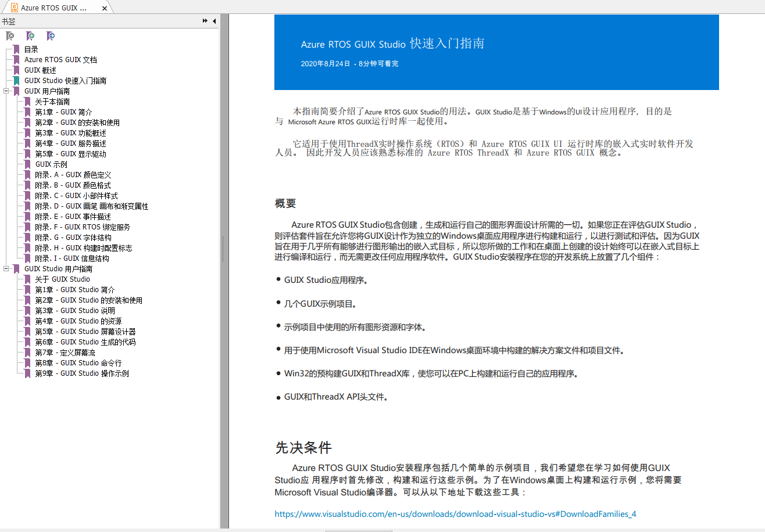Click the bookmark icon beside 第3章 - GUIX 功能概述
This screenshot has height=532, width=765.
[x=27, y=133]
